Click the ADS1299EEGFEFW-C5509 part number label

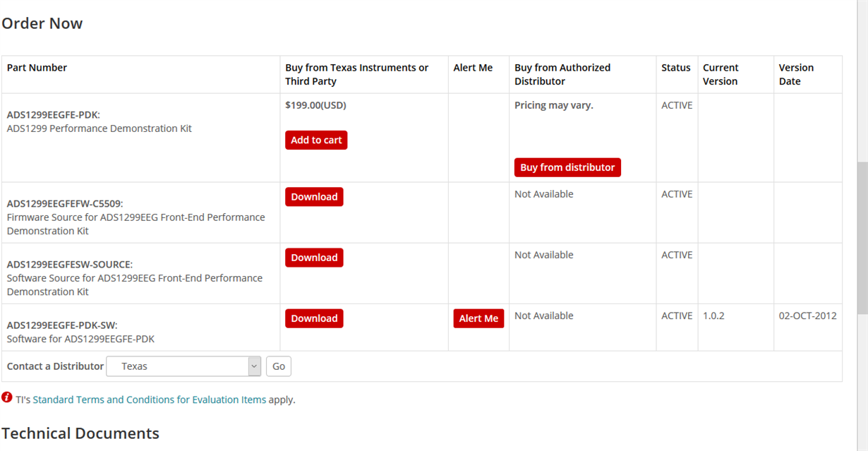pyautogui.click(x=65, y=203)
